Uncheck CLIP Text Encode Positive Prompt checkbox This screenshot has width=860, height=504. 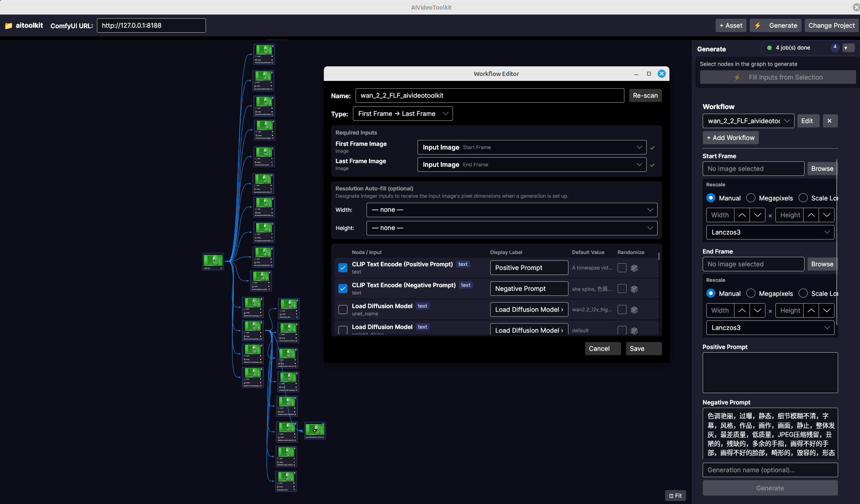pyautogui.click(x=343, y=268)
